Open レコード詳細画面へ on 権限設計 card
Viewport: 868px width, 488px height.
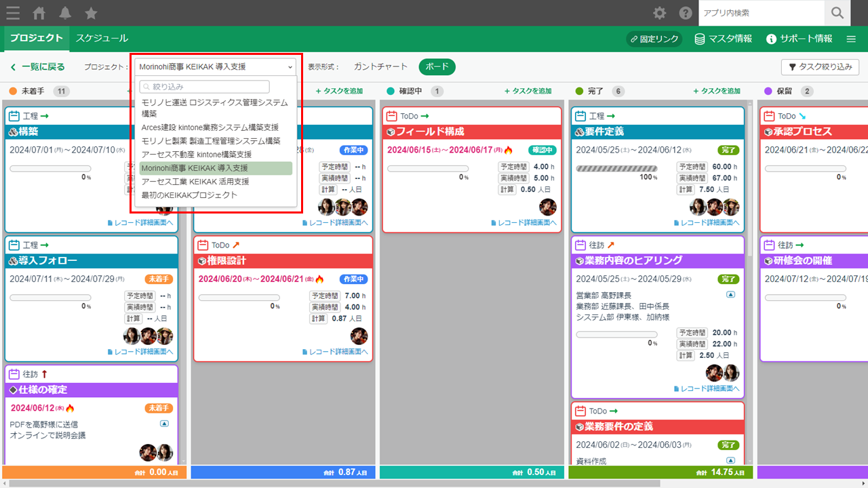click(335, 352)
